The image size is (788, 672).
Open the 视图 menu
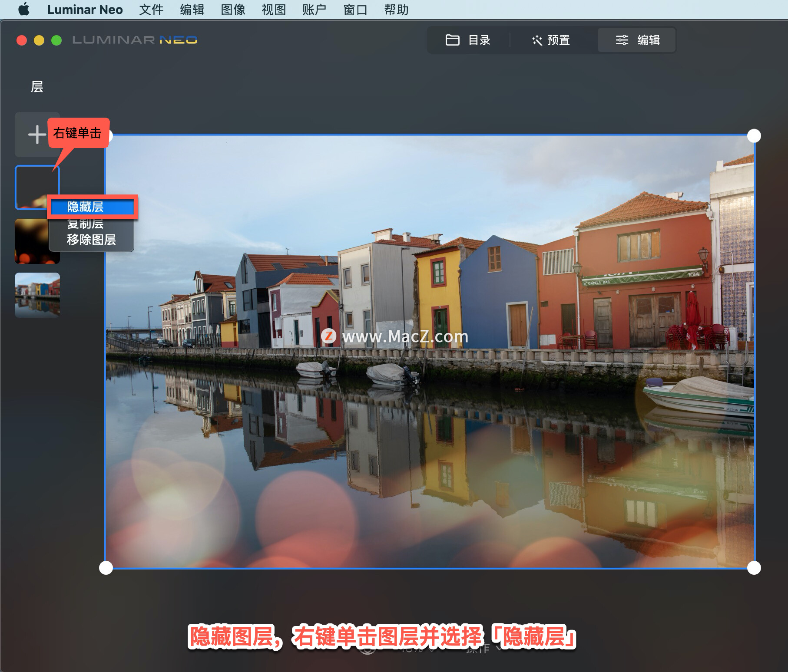[x=274, y=10]
